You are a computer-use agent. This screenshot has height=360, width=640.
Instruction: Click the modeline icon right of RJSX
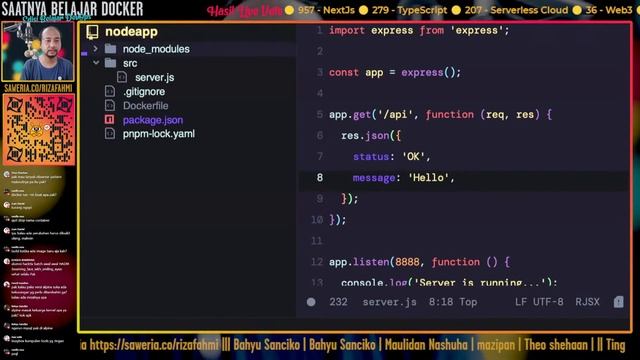coord(618,302)
